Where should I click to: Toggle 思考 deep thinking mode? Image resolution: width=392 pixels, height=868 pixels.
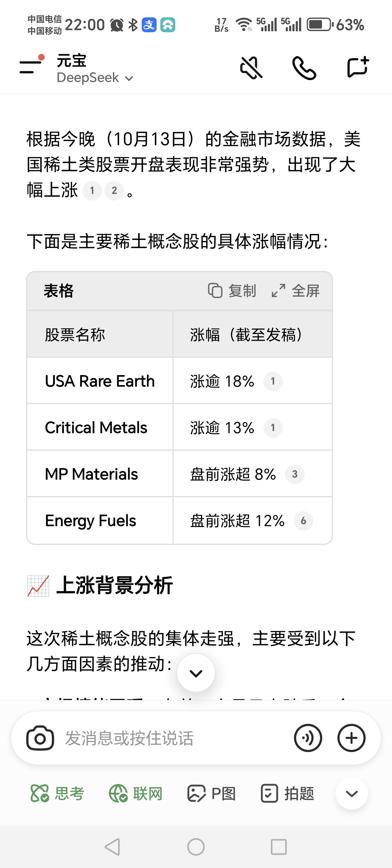(x=57, y=793)
